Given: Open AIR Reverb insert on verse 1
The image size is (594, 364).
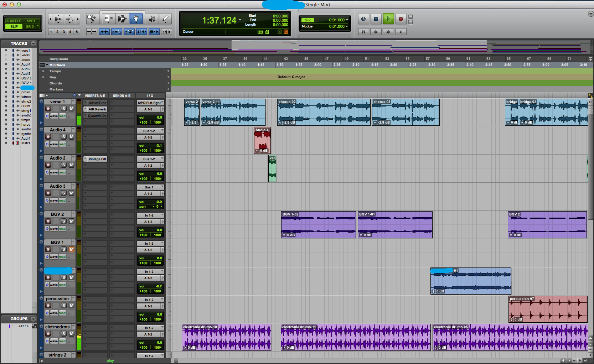Looking at the screenshot, I should [95, 109].
